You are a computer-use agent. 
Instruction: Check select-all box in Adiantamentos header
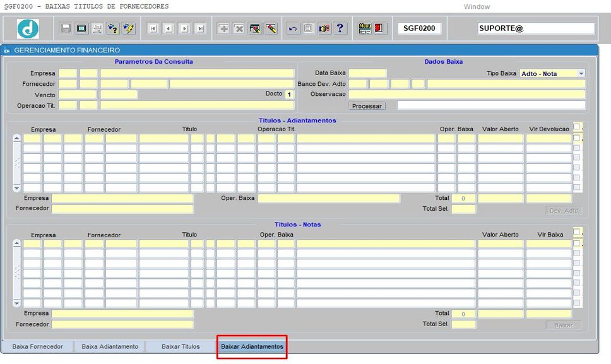577,127
